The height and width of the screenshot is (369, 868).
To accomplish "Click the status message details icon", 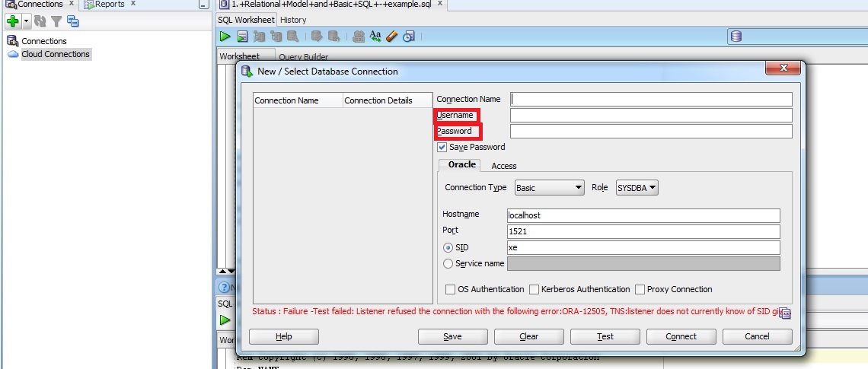I will (785, 313).
